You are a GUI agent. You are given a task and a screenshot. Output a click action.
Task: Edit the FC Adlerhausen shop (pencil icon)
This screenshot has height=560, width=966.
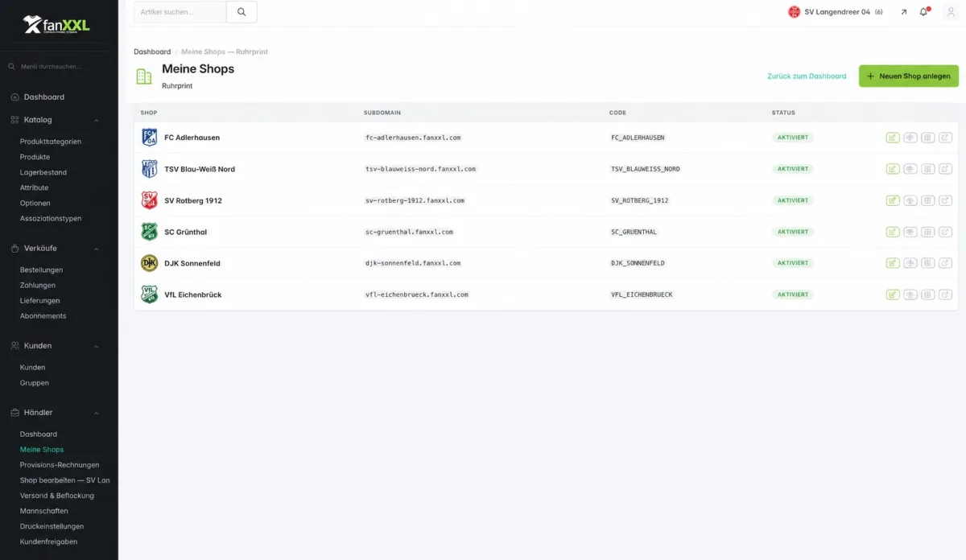click(x=893, y=138)
